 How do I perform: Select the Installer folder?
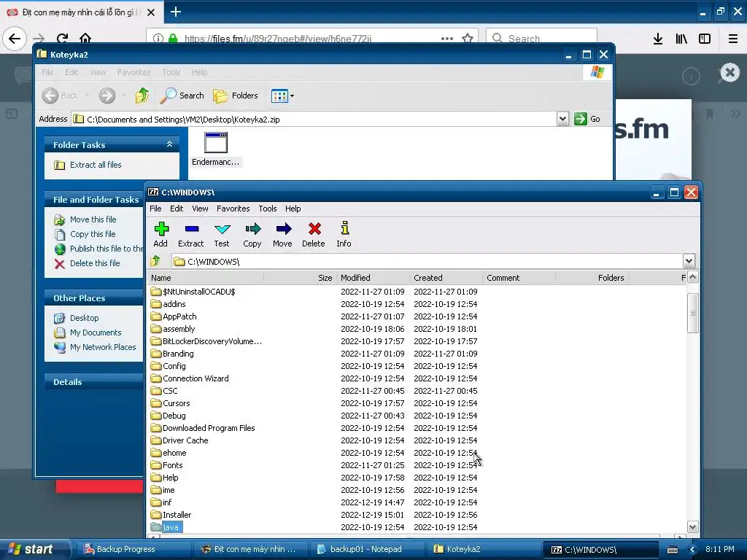[x=171, y=514]
